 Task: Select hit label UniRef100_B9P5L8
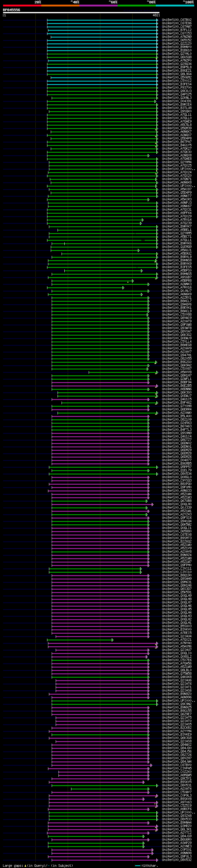(x=177, y=67)
